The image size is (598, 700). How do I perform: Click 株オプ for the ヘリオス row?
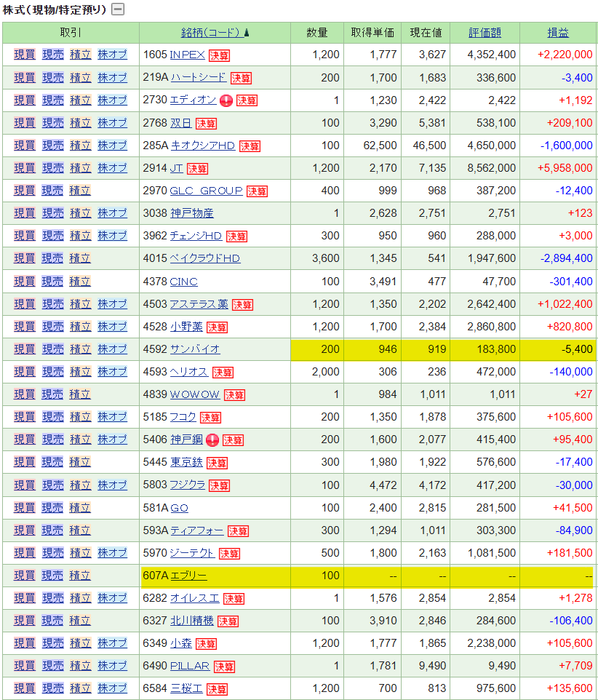tap(113, 371)
